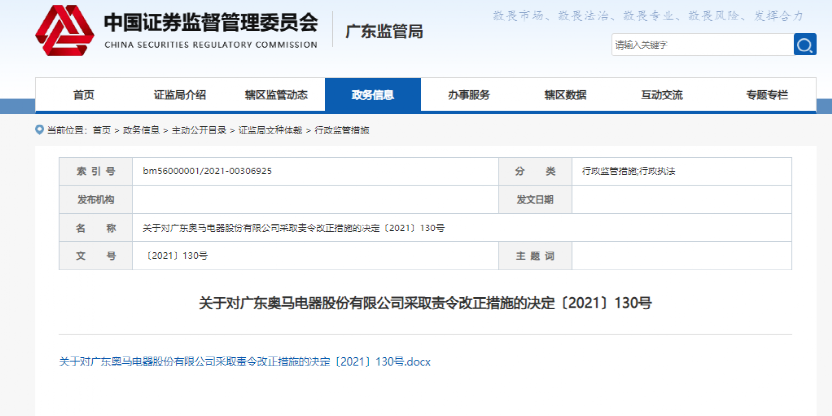Open the 互动交流 navigation tab
Image resolution: width=832 pixels, height=416 pixels.
click(662, 95)
